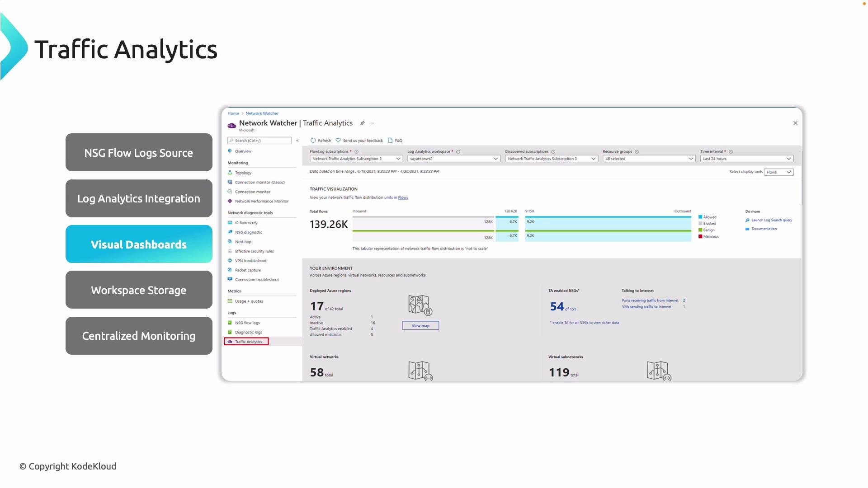Click Launch Log Search query link
Image resolution: width=868 pixels, height=488 pixels.
coord(772,220)
